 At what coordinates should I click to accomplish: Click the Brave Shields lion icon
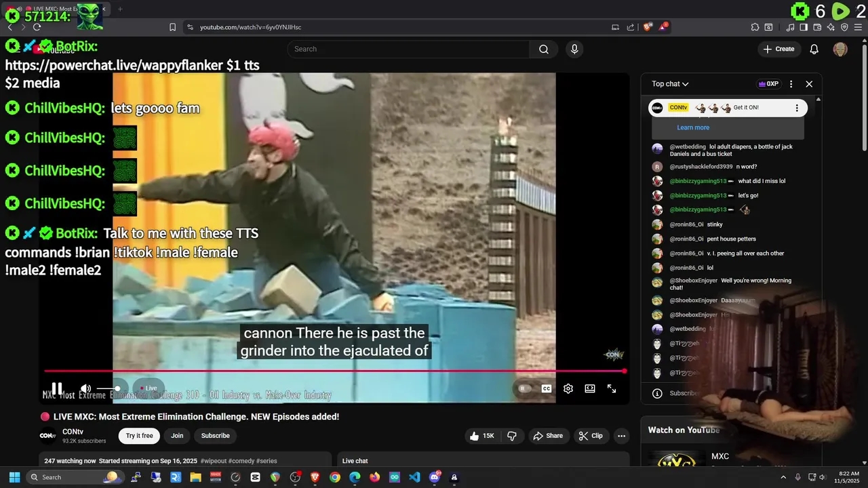coord(648,27)
